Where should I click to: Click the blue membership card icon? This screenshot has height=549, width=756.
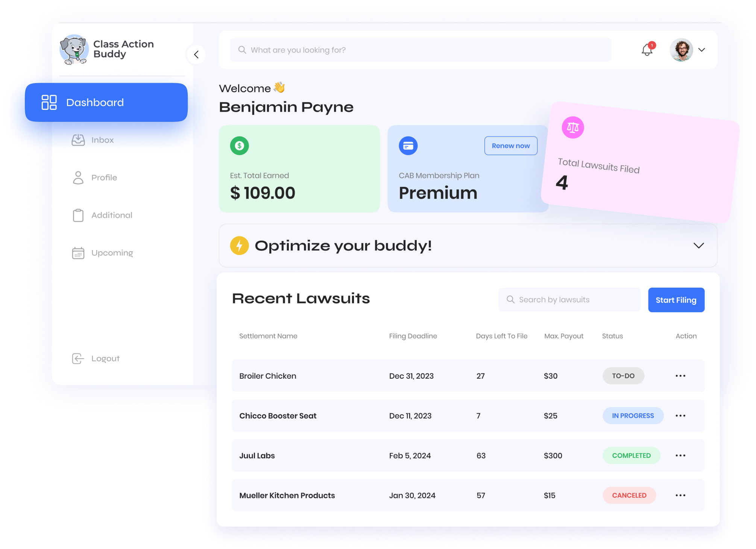[408, 146]
